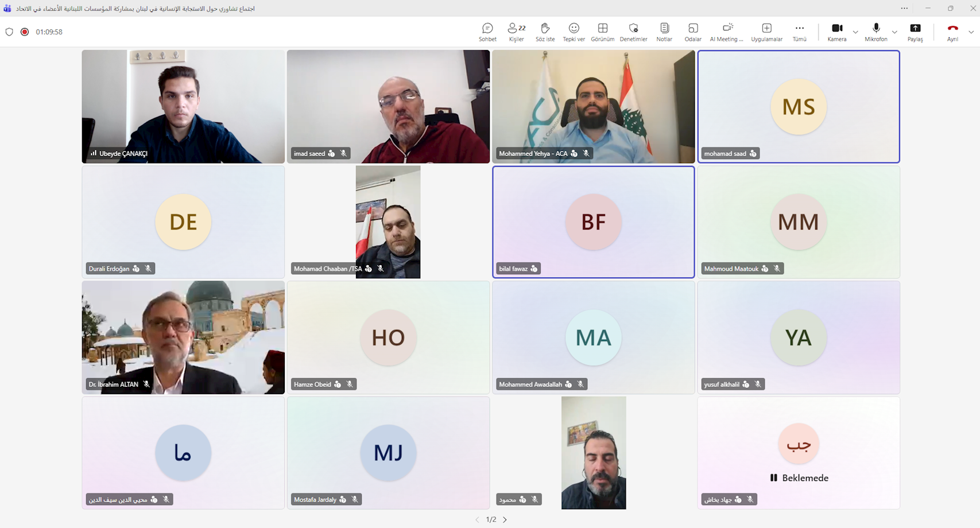Open the Sohbet chat panel

pos(487,32)
